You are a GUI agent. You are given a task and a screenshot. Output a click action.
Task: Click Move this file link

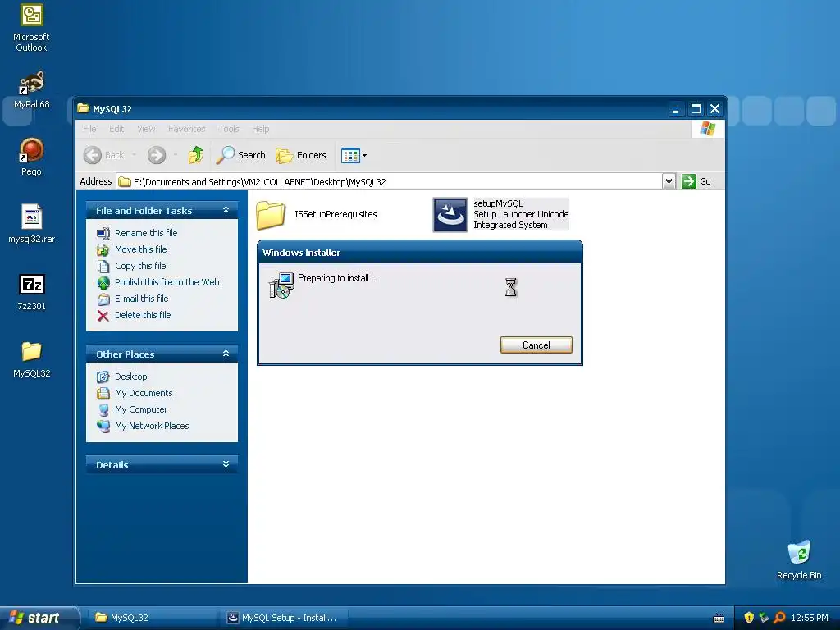[x=141, y=249]
